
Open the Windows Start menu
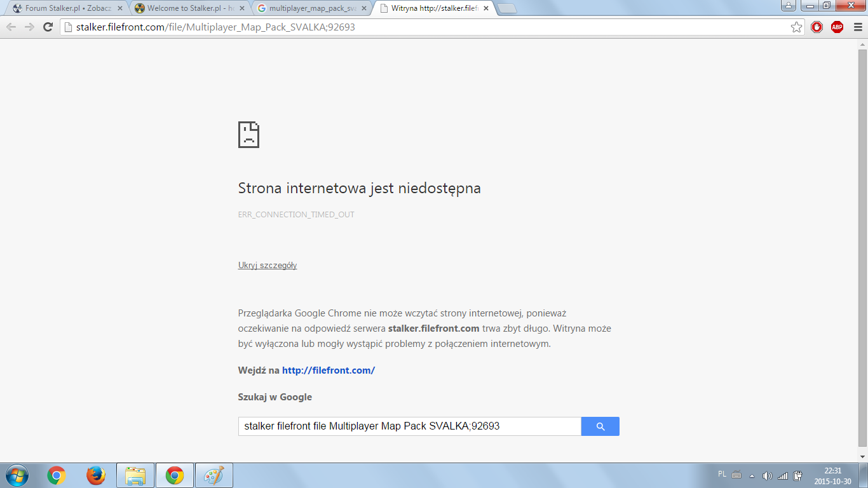pos(16,475)
